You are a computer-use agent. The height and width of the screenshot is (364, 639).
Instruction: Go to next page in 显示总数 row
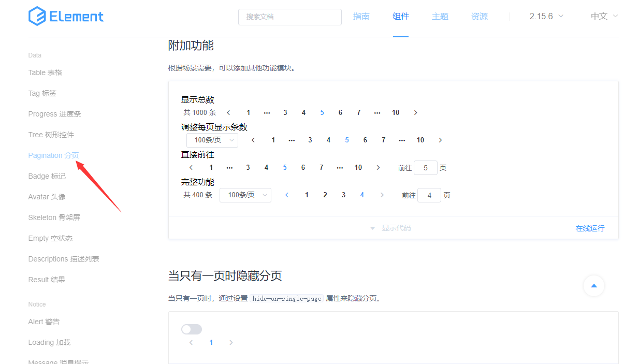point(415,112)
